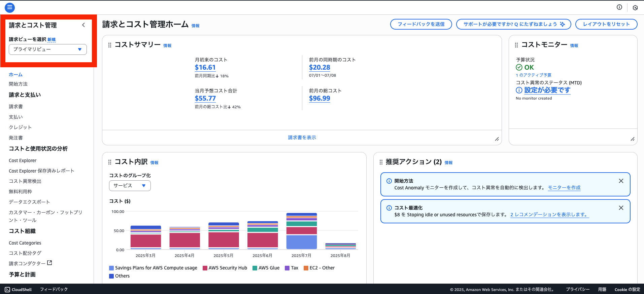This screenshot has height=294, width=644.
Task: Grab the コスト内訳 widget drag handle
Action: [110, 162]
